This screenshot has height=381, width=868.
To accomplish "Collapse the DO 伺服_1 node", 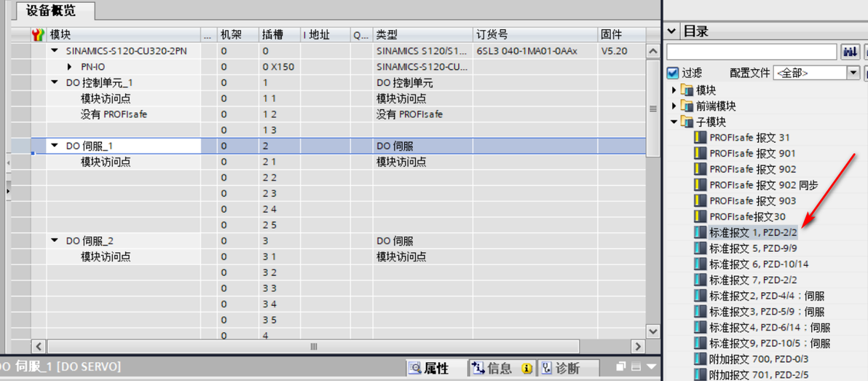I will 54,146.
